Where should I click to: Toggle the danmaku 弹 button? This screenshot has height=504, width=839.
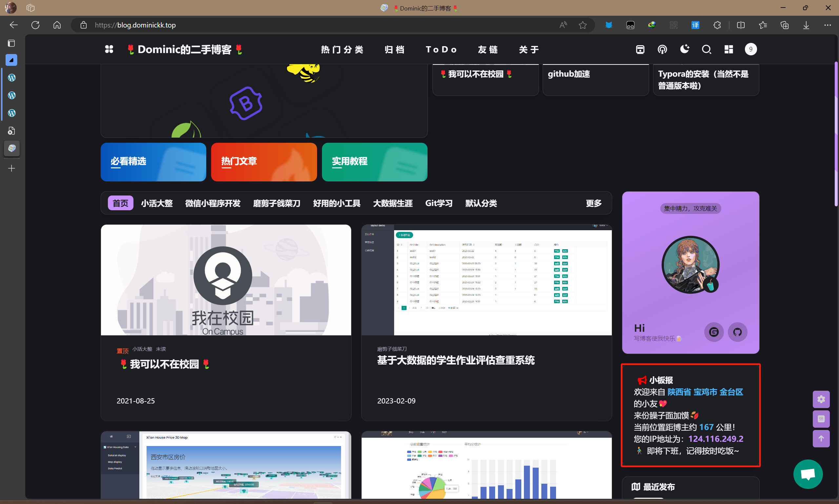(x=821, y=419)
